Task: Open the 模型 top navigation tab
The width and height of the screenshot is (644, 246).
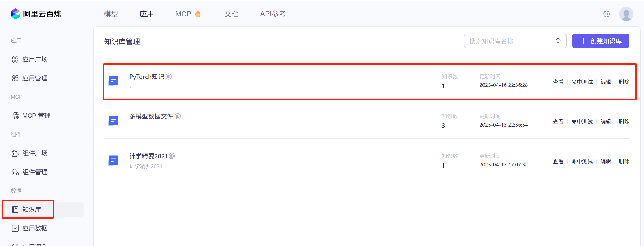Action: click(x=111, y=14)
